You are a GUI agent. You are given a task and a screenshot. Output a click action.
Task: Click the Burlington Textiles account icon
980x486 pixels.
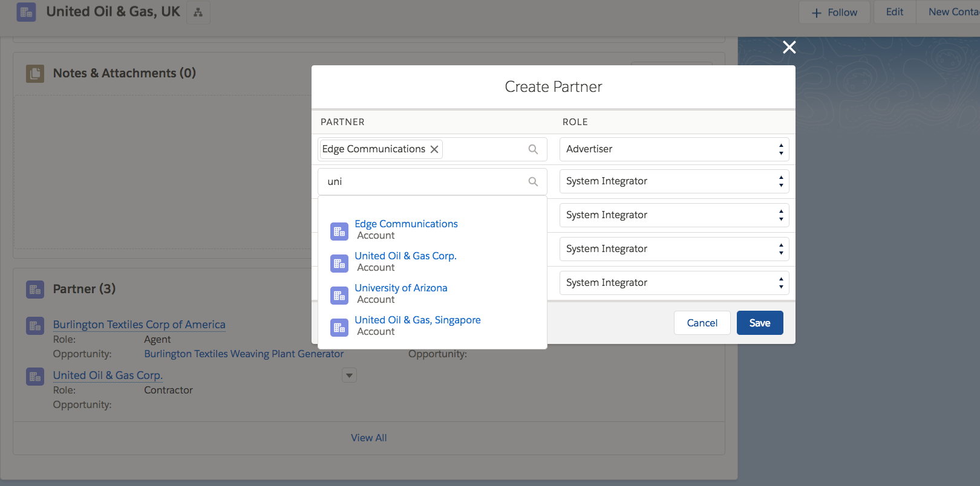[35, 326]
